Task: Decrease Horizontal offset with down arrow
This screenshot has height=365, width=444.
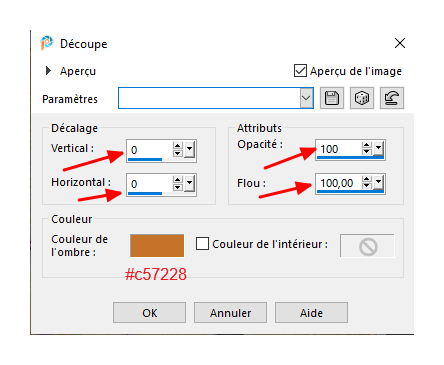Action: point(178,188)
